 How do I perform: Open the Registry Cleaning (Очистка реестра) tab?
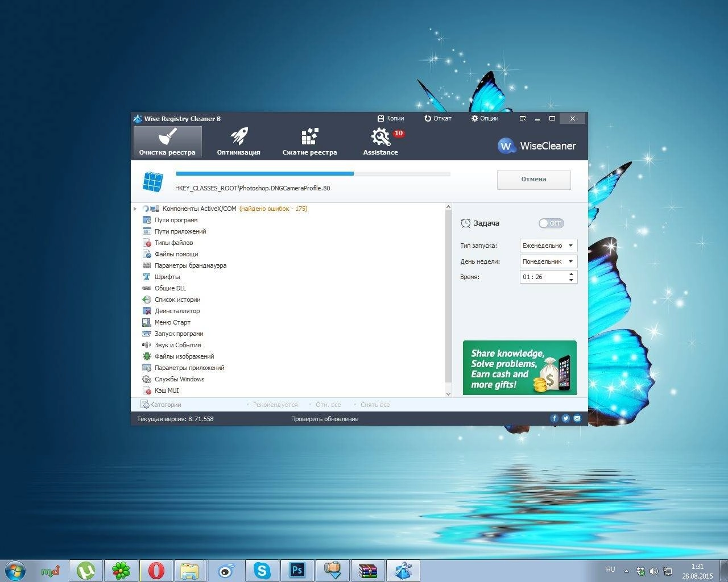(167, 142)
